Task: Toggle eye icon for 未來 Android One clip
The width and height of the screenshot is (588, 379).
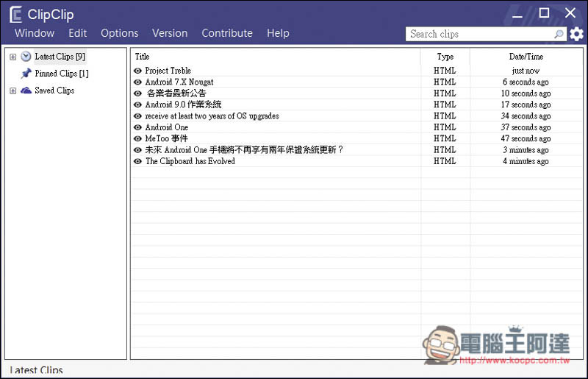Action: (x=137, y=150)
